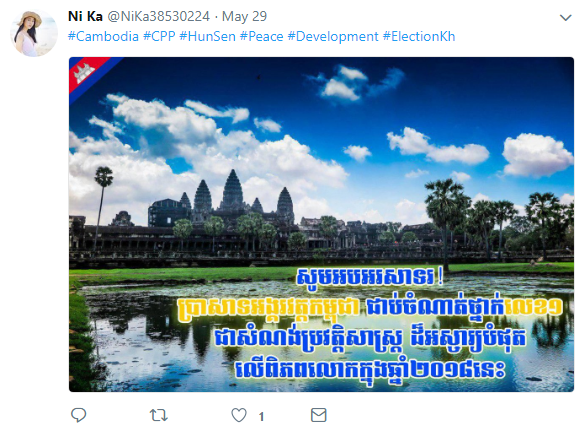Retweet this post using the arrows icon
583x430 pixels.
(x=159, y=415)
